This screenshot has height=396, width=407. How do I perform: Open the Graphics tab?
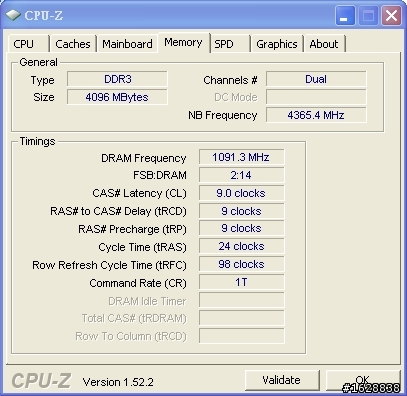point(277,44)
